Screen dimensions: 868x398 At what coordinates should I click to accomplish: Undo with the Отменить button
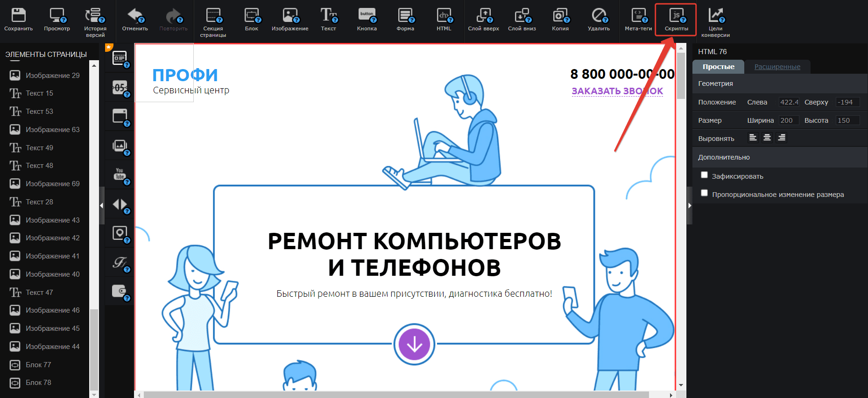pos(135,20)
